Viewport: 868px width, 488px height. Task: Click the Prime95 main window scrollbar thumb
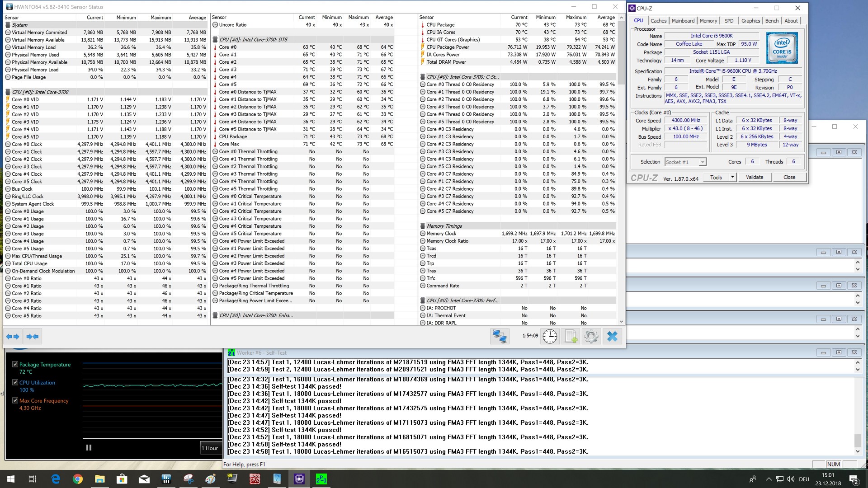point(858,440)
